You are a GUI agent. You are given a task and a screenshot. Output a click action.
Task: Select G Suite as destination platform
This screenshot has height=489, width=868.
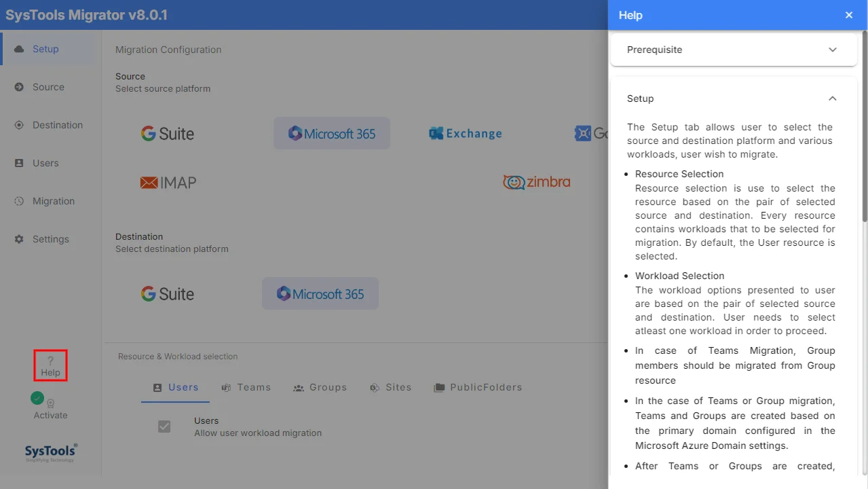[x=168, y=294]
